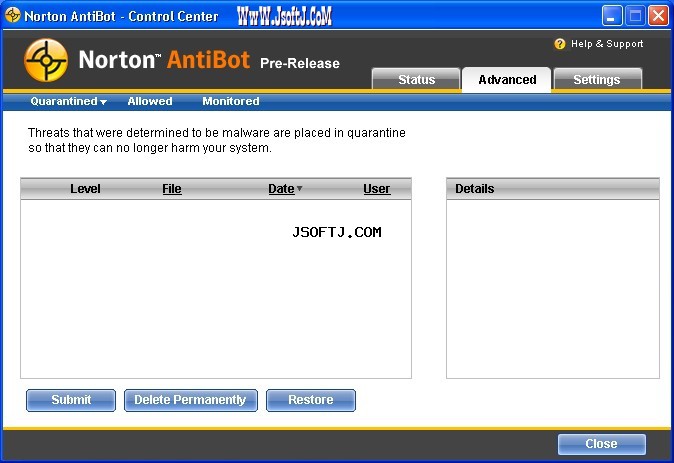Close the Control Center with Close button
674x463 pixels.
pos(601,444)
